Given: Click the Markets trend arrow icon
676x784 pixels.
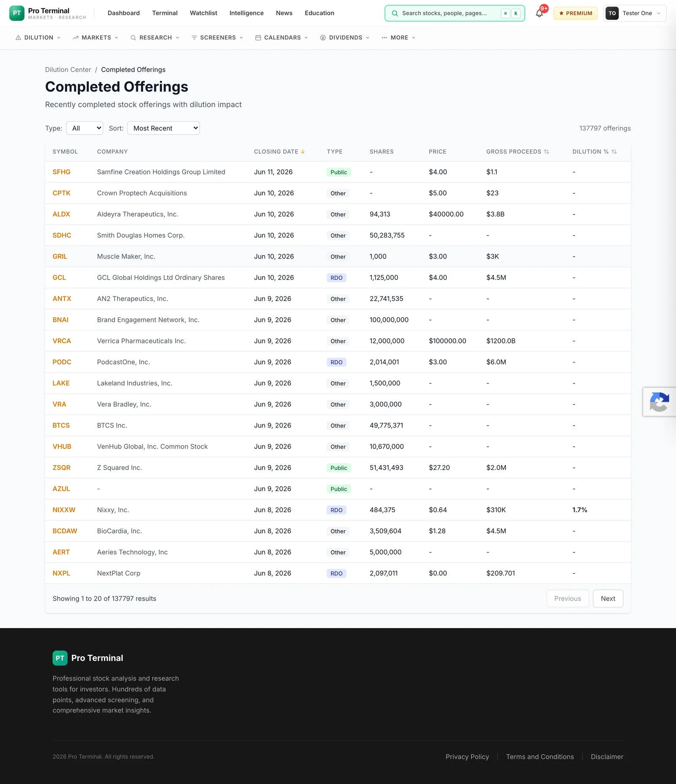Looking at the screenshot, I should coord(76,38).
